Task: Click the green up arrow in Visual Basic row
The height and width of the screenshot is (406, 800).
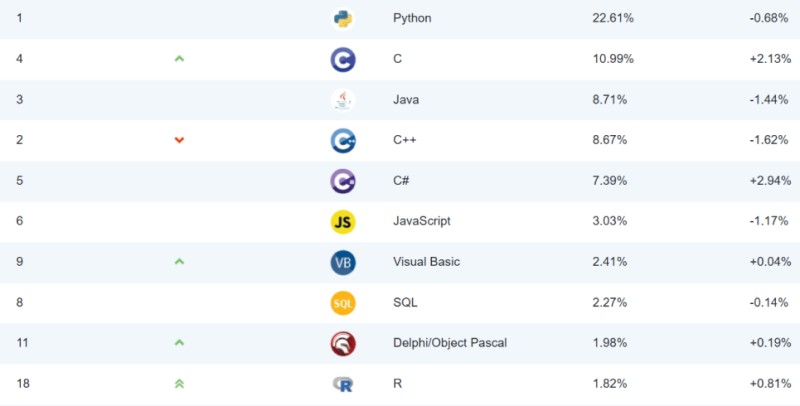Action: 179,262
